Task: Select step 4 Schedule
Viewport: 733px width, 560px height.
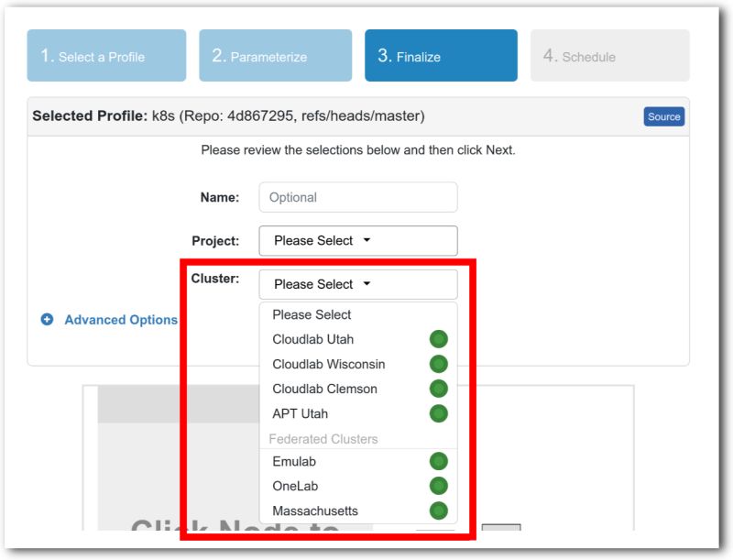Action: [609, 56]
